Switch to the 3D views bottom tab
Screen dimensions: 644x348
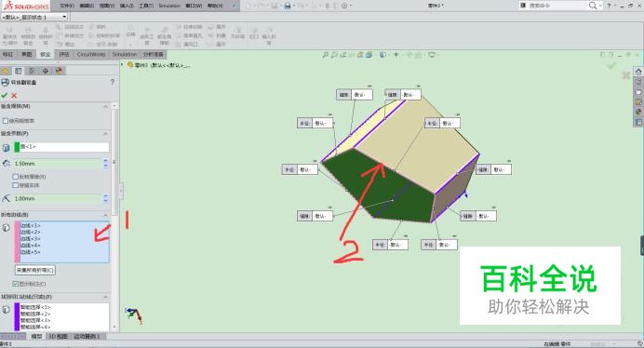tap(58, 336)
